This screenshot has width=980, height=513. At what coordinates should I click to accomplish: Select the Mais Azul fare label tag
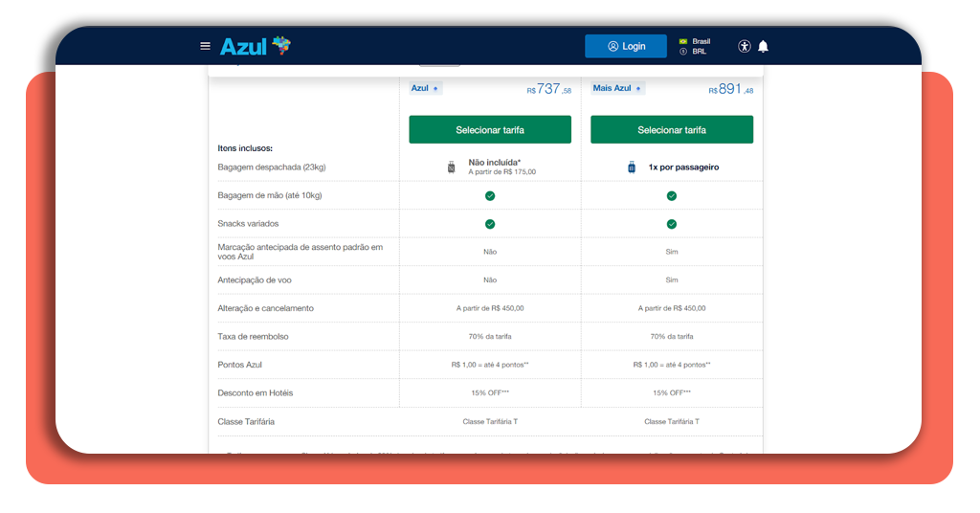617,88
